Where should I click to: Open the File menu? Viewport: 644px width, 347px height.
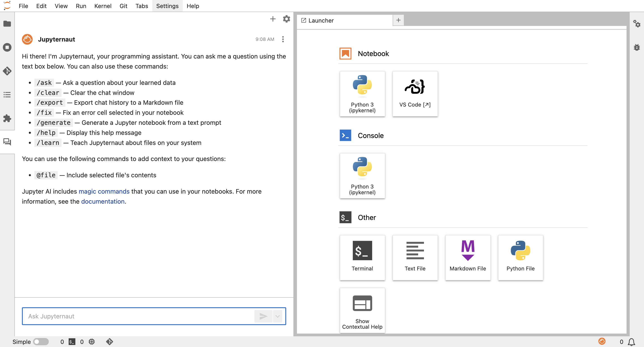(23, 6)
